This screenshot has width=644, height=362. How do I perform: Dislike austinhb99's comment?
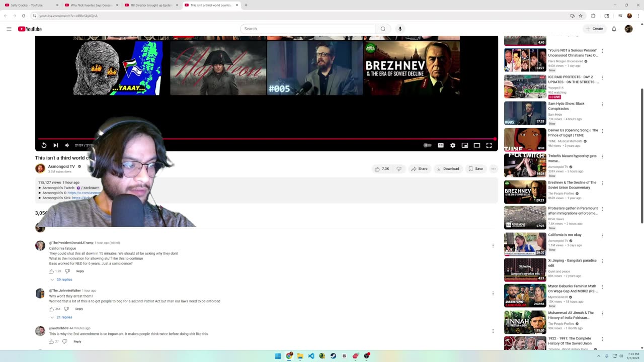(x=64, y=341)
